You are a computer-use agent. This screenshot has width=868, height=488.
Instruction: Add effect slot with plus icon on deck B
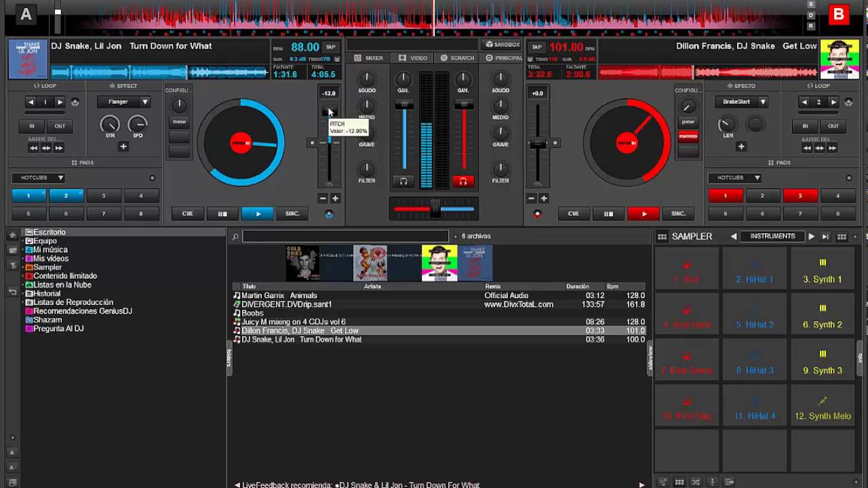click(741, 146)
